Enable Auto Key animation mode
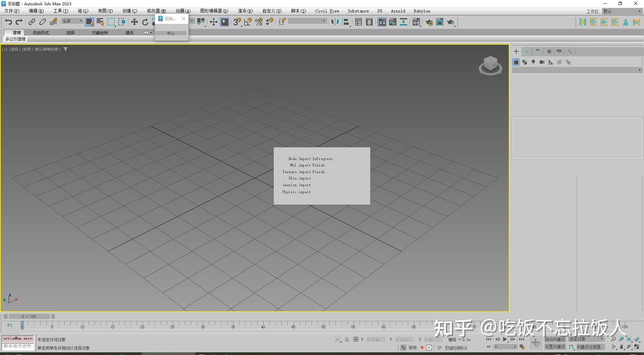This screenshot has height=355, width=644. tap(555, 339)
